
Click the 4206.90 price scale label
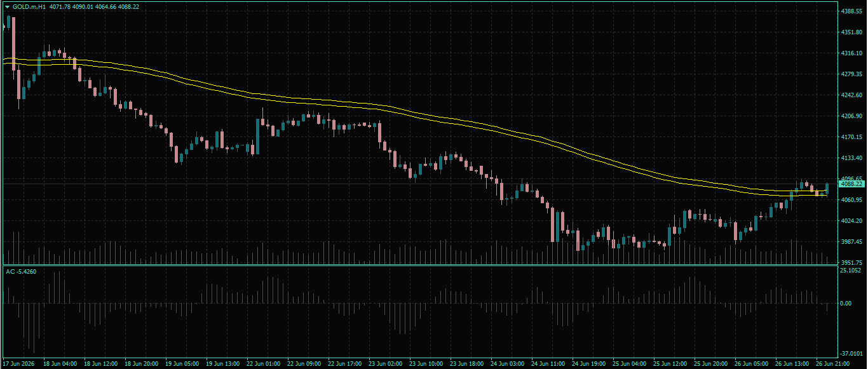pyautogui.click(x=850, y=116)
